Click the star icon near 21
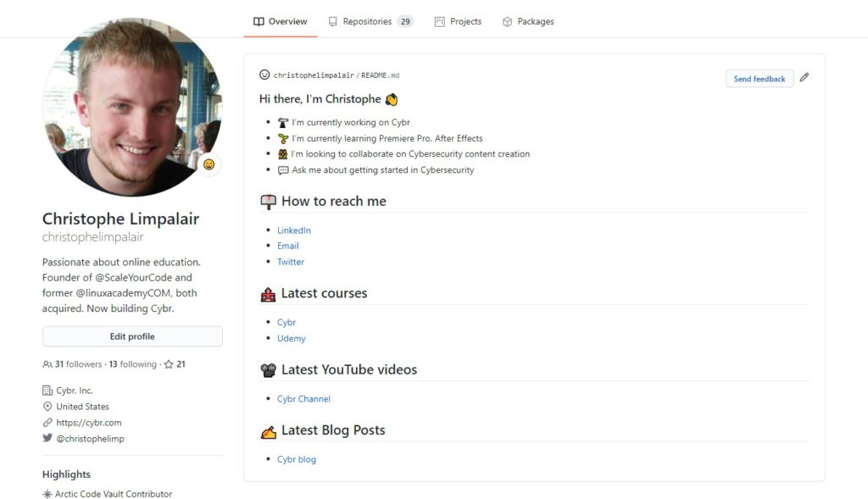This screenshot has height=499, width=868. (x=169, y=364)
